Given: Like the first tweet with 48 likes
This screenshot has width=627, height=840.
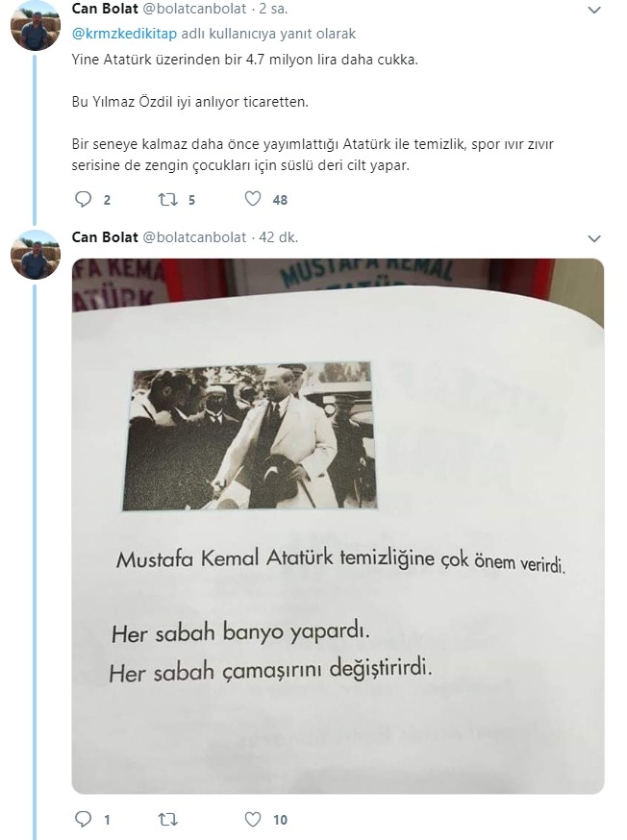Looking at the screenshot, I should point(252,199).
